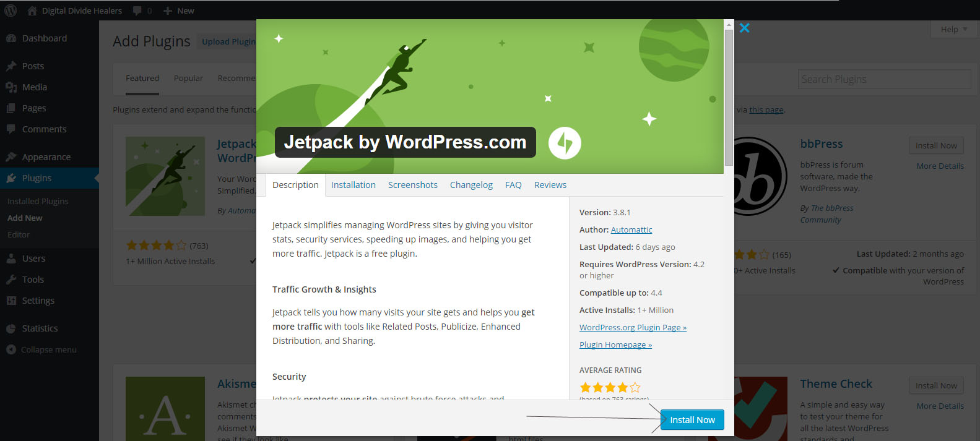980x441 pixels.
Task: Open the Digital Divide Healers site home icon
Action: click(32, 11)
